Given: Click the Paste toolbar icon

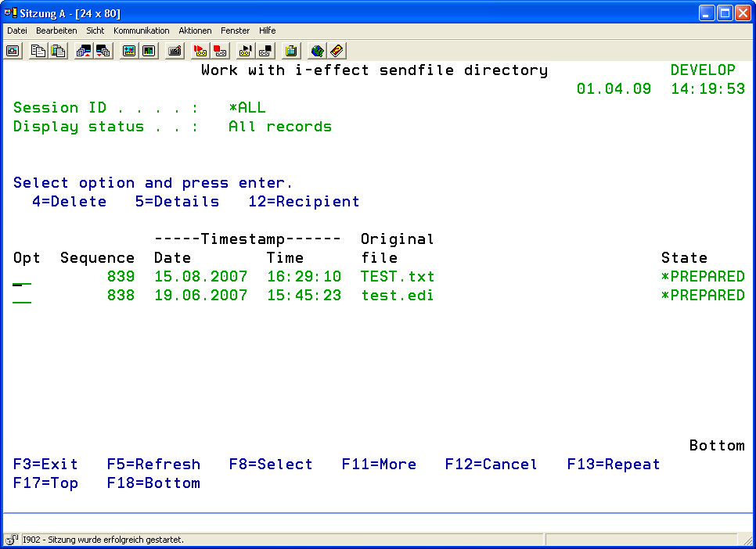Looking at the screenshot, I should (x=59, y=51).
